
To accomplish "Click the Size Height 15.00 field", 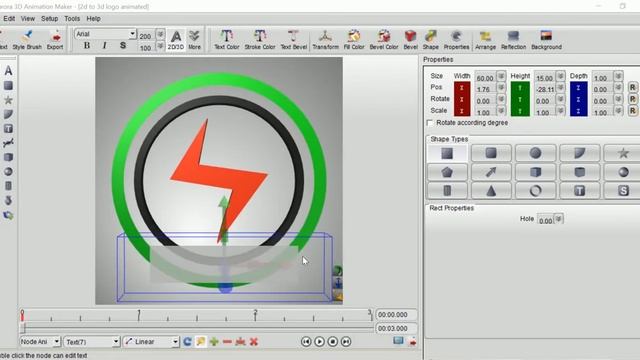I will [x=545, y=78].
